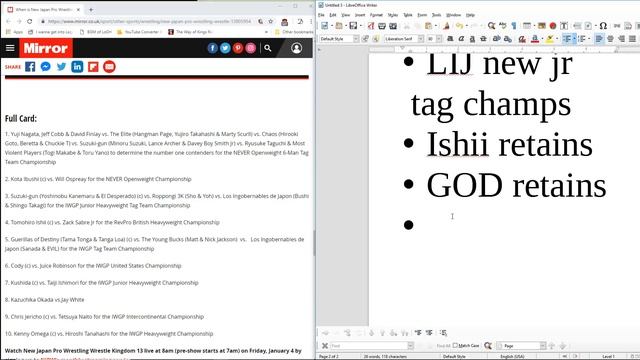640x360 pixels.
Task: Toggle formatting marks display
Action: tap(513, 26)
